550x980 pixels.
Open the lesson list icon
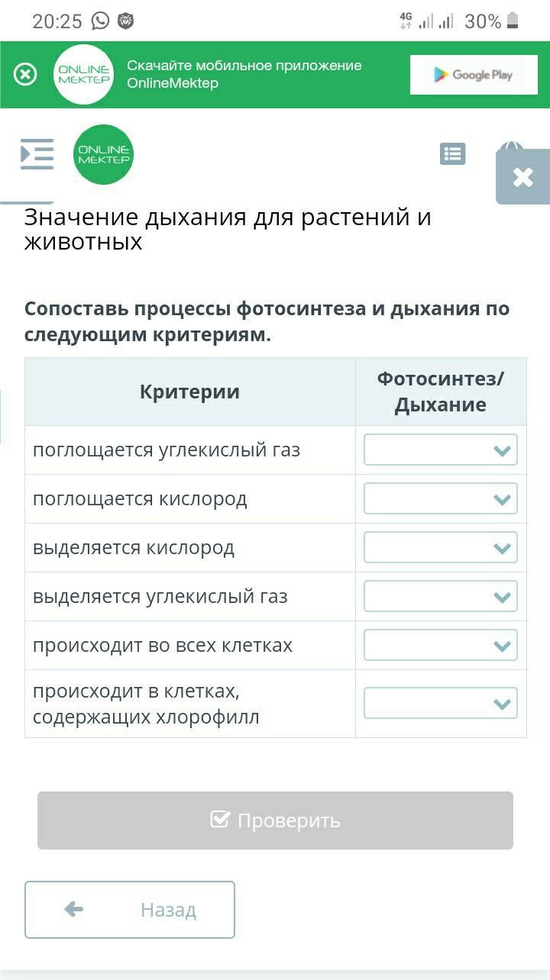(453, 154)
